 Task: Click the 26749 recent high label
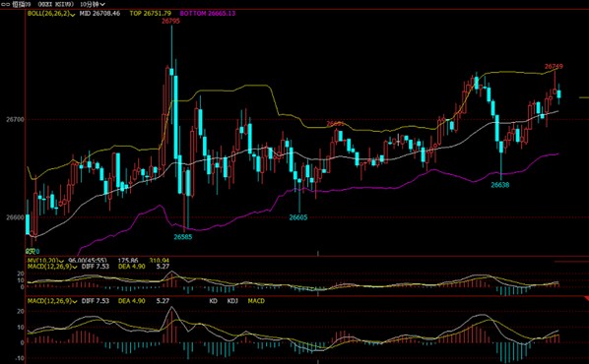pos(554,67)
